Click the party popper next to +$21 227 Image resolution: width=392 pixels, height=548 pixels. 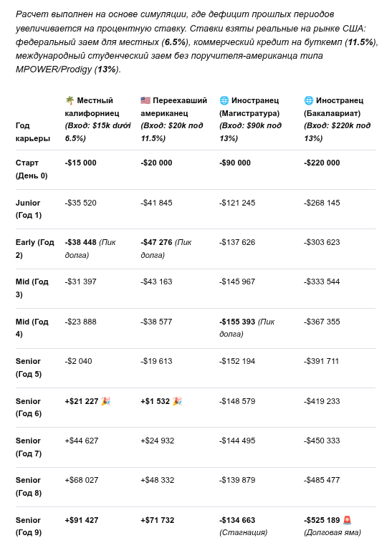pos(105,401)
